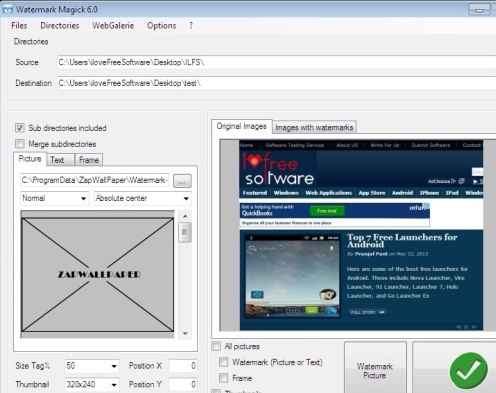The height and width of the screenshot is (393, 496).
Task: Open the Size Tag% dropdown showing 50
Action: [92, 366]
